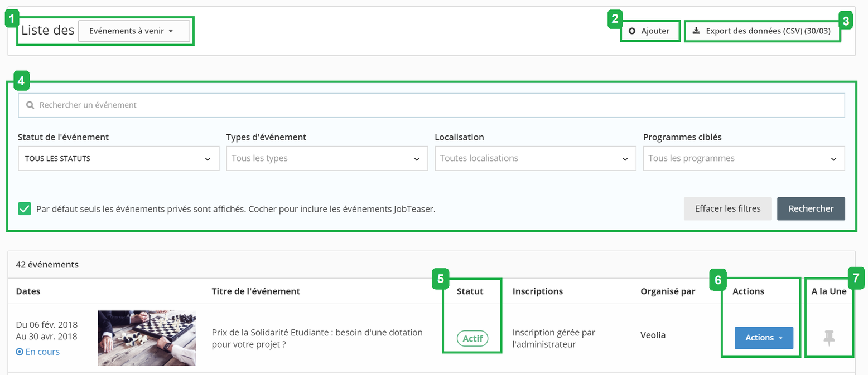Click the Actif status badge
Screen dimensions: 868x375
(472, 338)
